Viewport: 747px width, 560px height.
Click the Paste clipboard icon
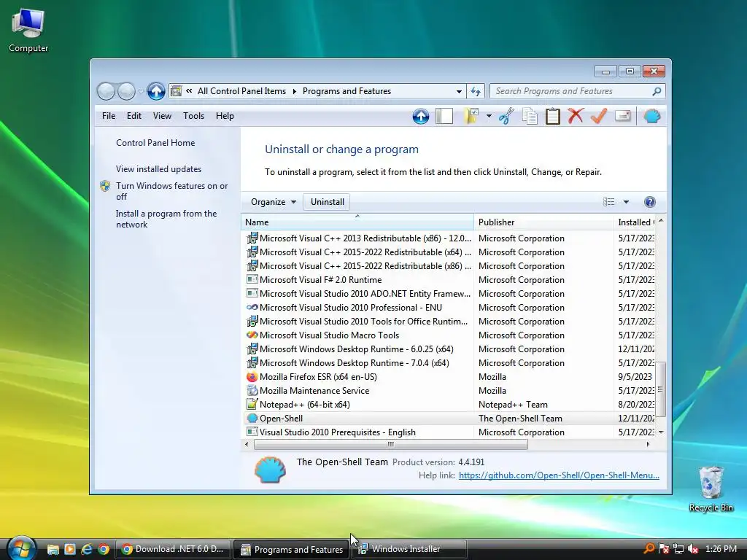coord(553,116)
